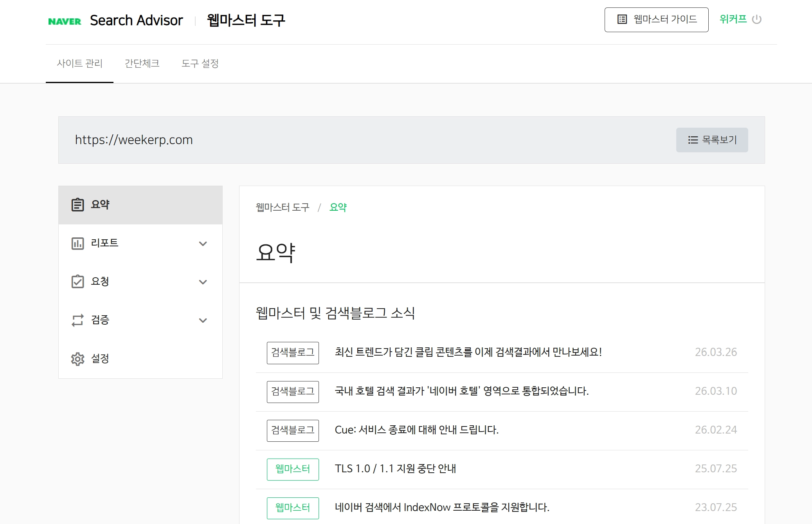Click the 요청 clipboard check icon
Viewport: 812px width, 524px height.
coord(78,281)
